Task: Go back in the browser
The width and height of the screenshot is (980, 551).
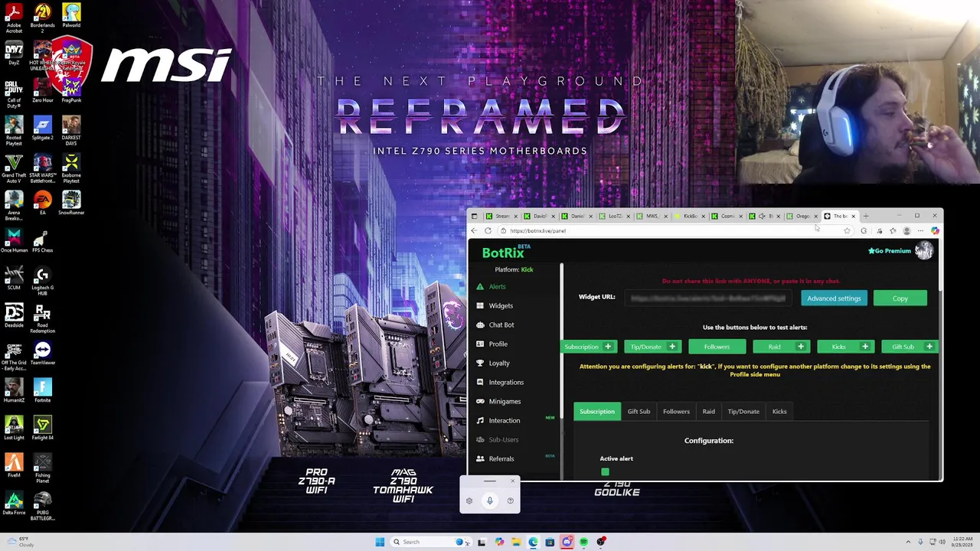Action: coord(474,230)
